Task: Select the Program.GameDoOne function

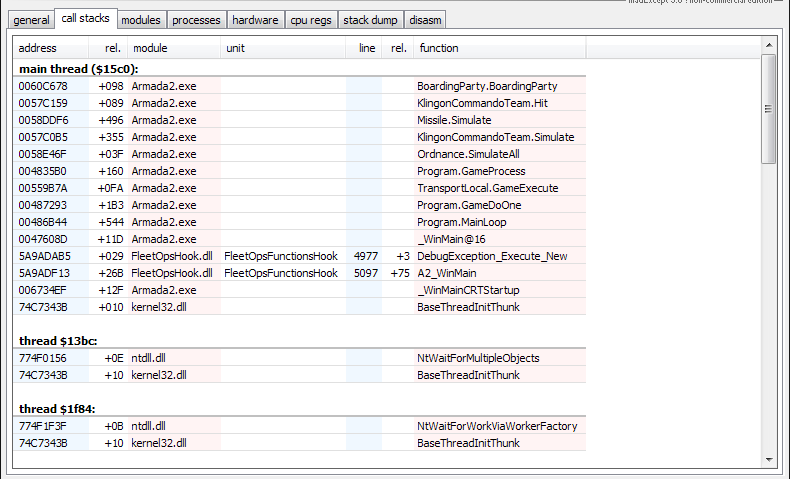Action: (469, 206)
